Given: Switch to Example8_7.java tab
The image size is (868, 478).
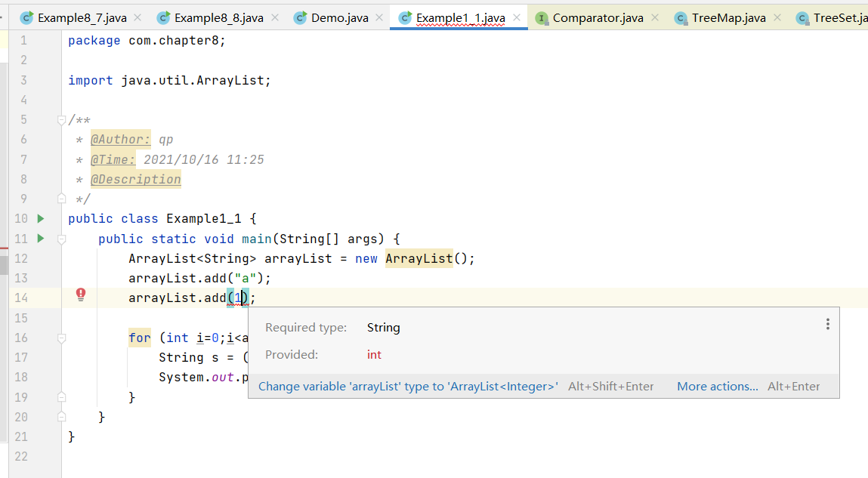Looking at the screenshot, I should pyautogui.click(x=82, y=17).
